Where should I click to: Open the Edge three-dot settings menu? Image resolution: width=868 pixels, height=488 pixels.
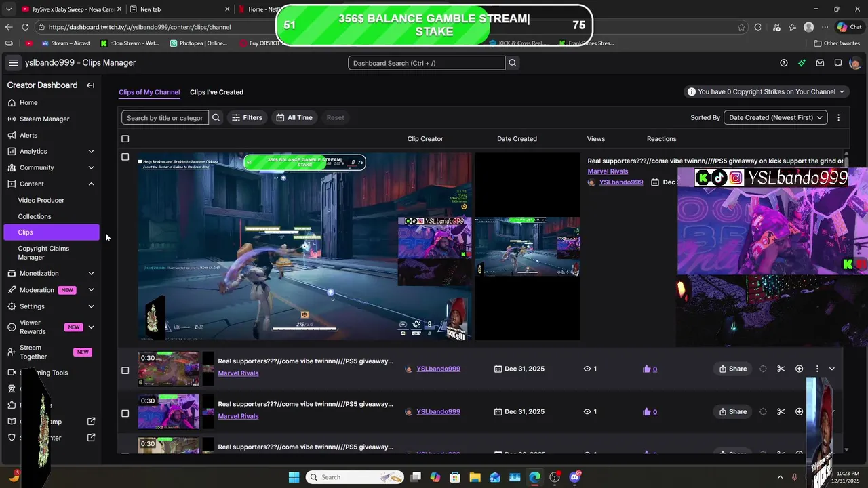pyautogui.click(x=825, y=27)
